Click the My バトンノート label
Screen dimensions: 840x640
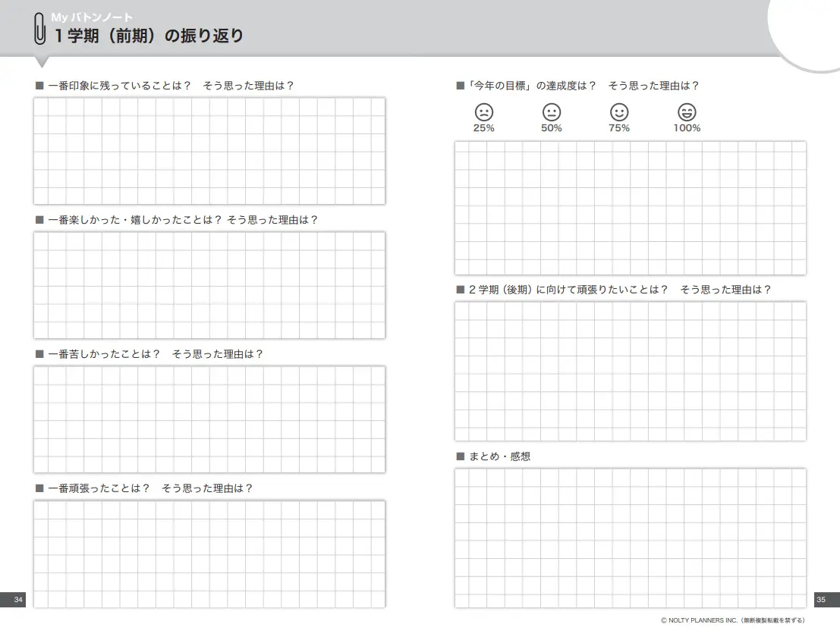(92, 17)
